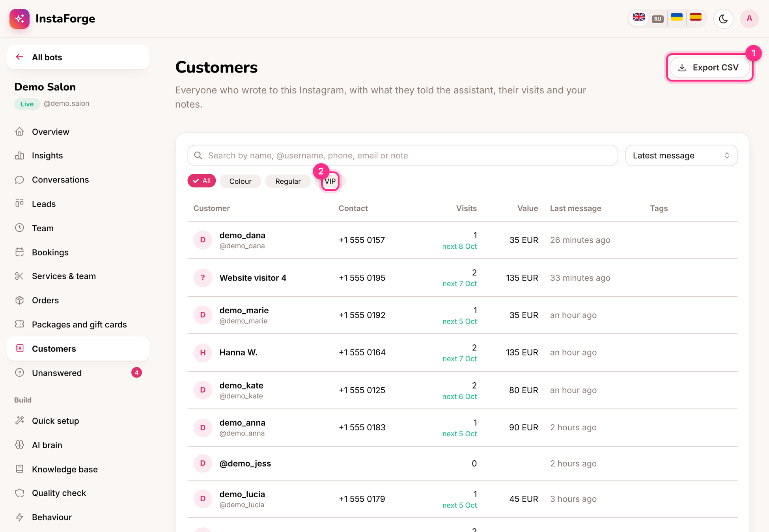Go back to All bots
The width and height of the screenshot is (769, 532).
[x=78, y=57]
